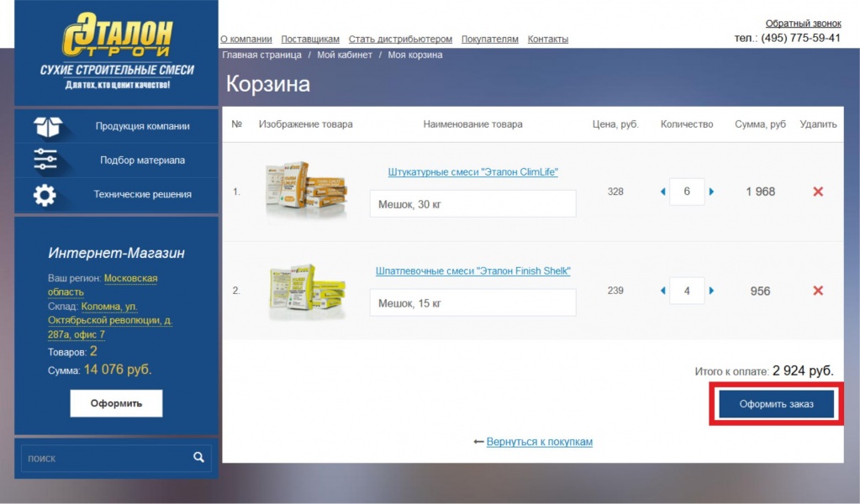Click the Наименование товара column header
860x504 pixels.
(472, 124)
